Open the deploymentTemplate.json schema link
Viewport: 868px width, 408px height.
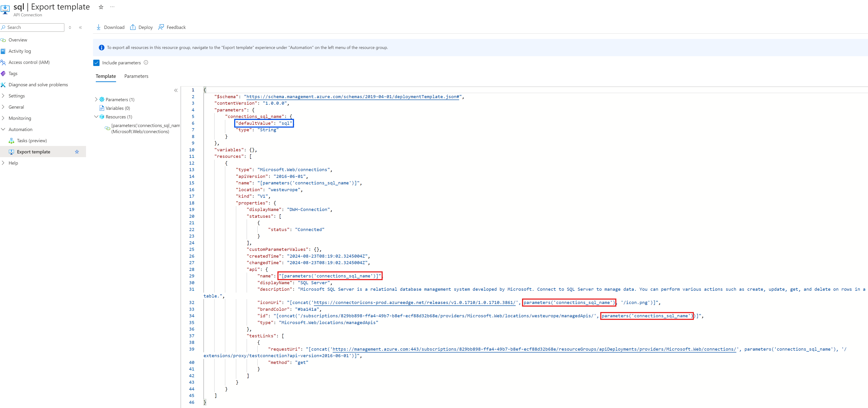[x=352, y=97]
